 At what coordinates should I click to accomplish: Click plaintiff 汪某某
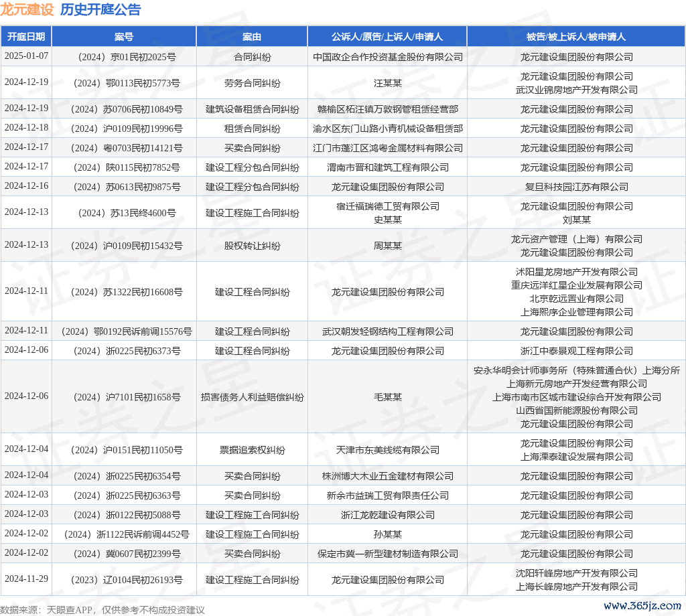pyautogui.click(x=388, y=83)
